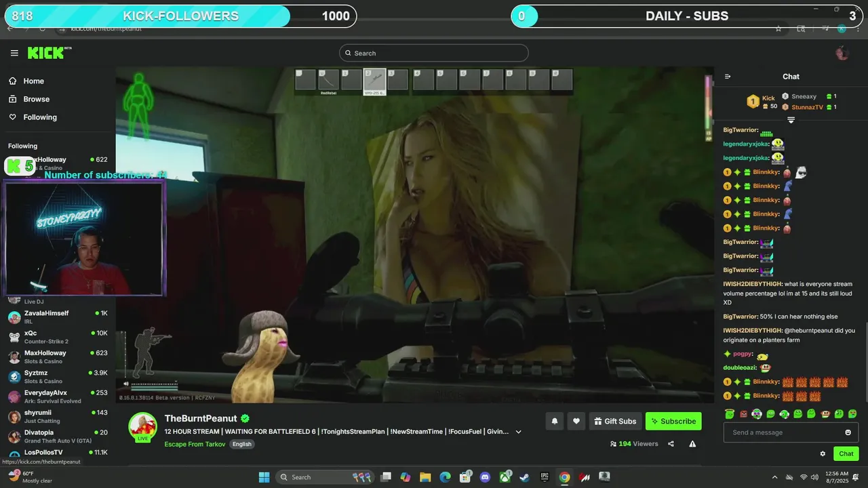The height and width of the screenshot is (488, 868).
Task: Open EverydayAlvx channel in sidebar
Action: 58,396
